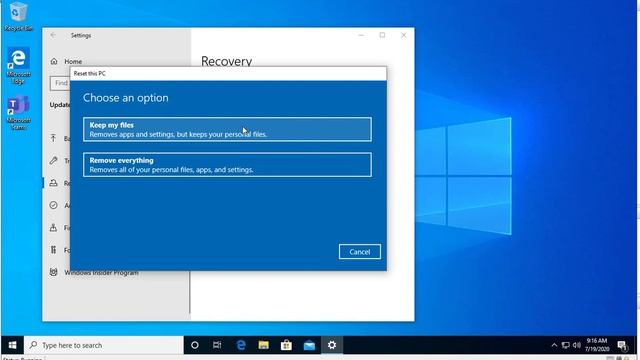Click the Settings search field
The width and height of the screenshot is (640, 360).
60,83
